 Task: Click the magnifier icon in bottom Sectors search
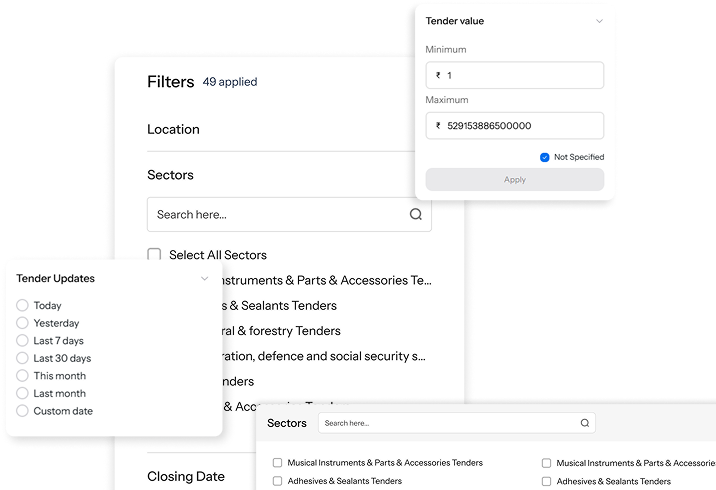[x=584, y=423]
